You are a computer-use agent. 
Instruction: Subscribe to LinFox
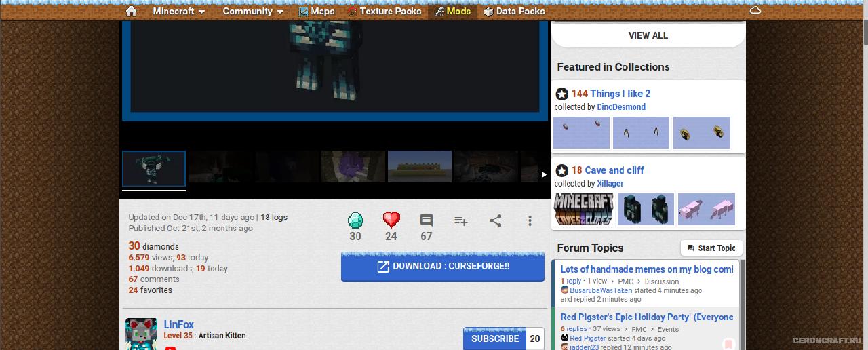click(x=495, y=338)
